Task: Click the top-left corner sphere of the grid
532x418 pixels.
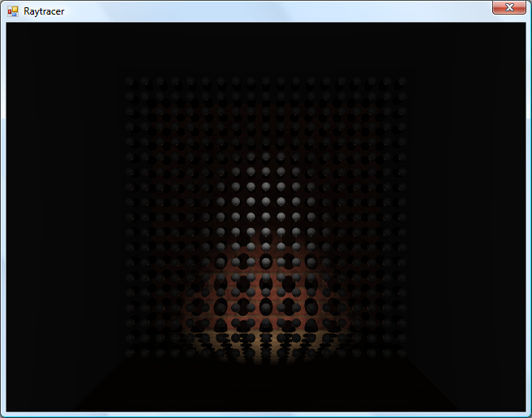Action: (x=131, y=81)
